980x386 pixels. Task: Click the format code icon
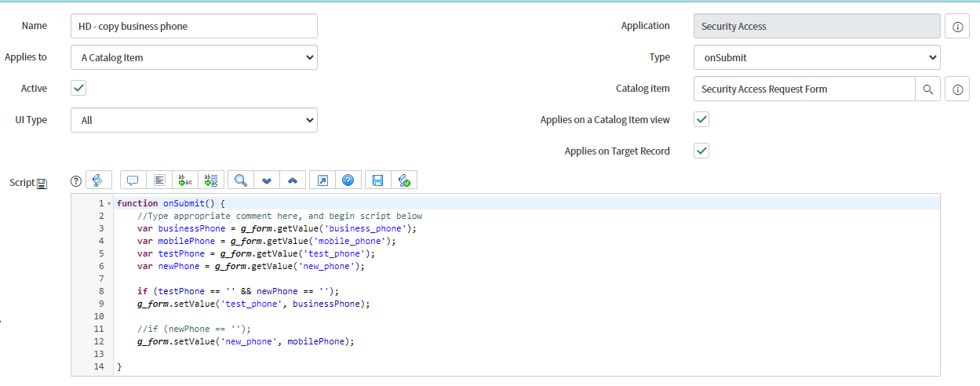tap(159, 180)
